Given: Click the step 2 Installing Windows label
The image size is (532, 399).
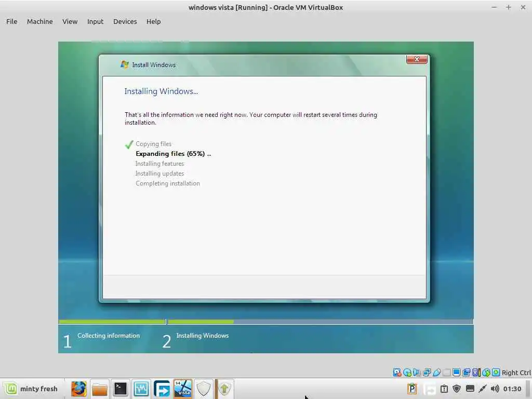Looking at the screenshot, I should point(203,336).
